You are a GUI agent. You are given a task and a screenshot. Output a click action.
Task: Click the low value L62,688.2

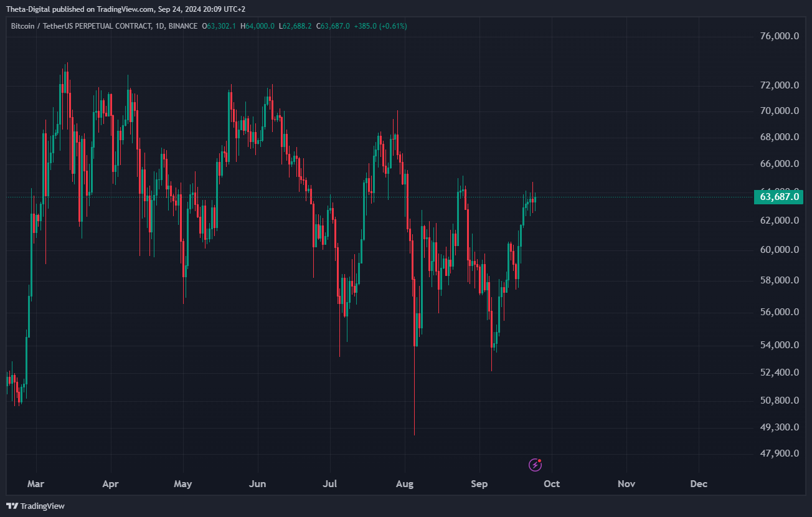click(295, 26)
